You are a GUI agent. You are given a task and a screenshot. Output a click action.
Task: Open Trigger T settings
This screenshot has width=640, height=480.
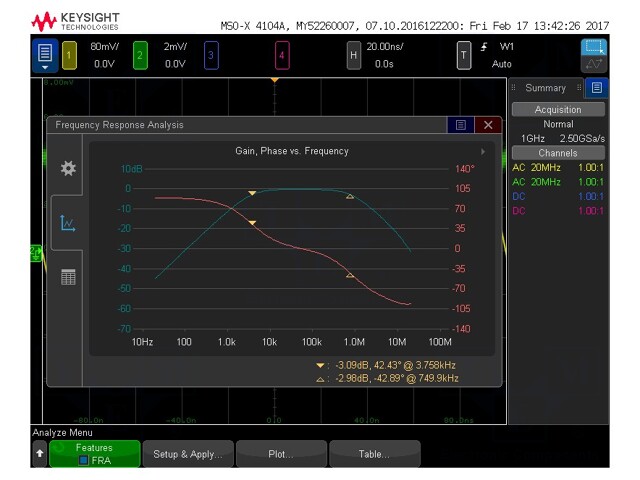464,55
